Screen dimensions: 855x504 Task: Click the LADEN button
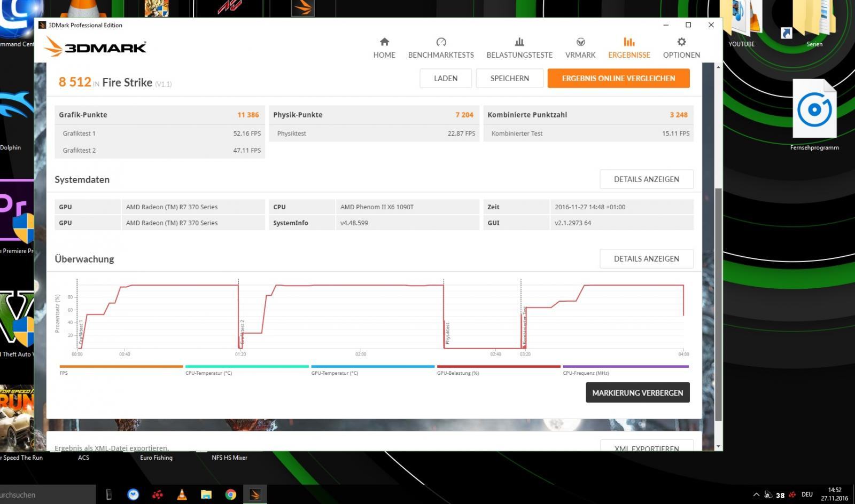coord(446,78)
